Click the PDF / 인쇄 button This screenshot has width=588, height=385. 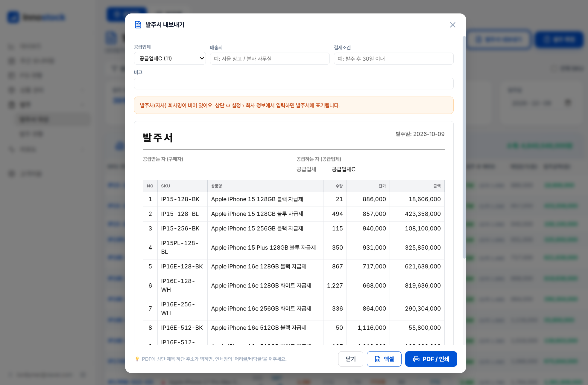[x=431, y=359]
